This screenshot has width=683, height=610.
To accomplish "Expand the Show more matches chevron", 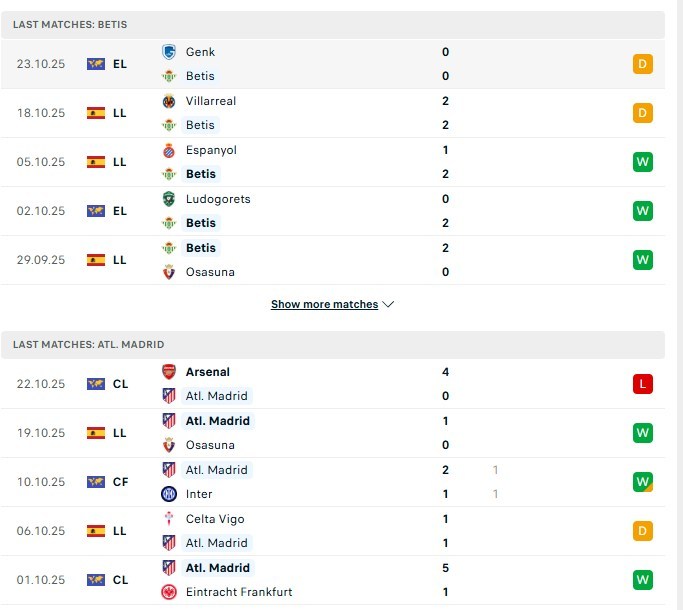I will click(x=388, y=304).
